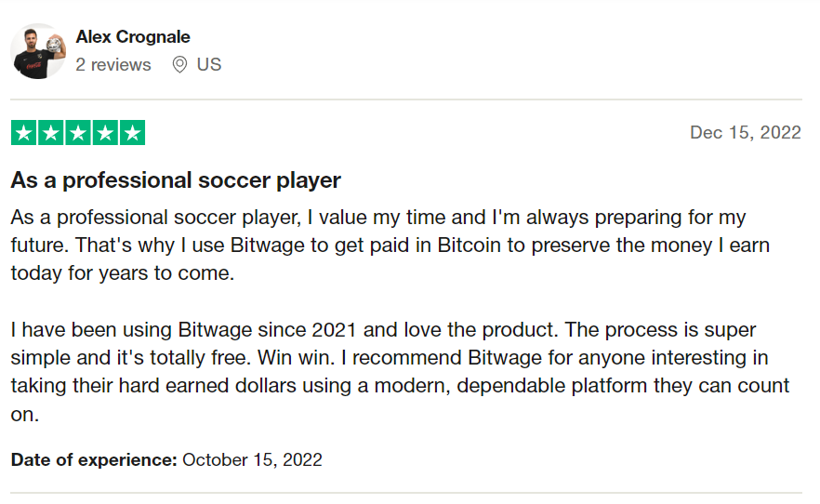Click the "US" country label
Viewport: 820px width, 504px height.
click(x=209, y=65)
